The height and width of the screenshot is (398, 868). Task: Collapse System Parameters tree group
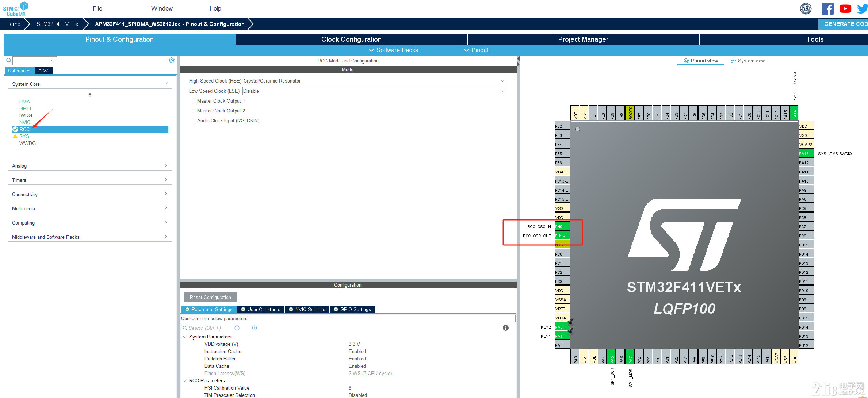click(185, 337)
